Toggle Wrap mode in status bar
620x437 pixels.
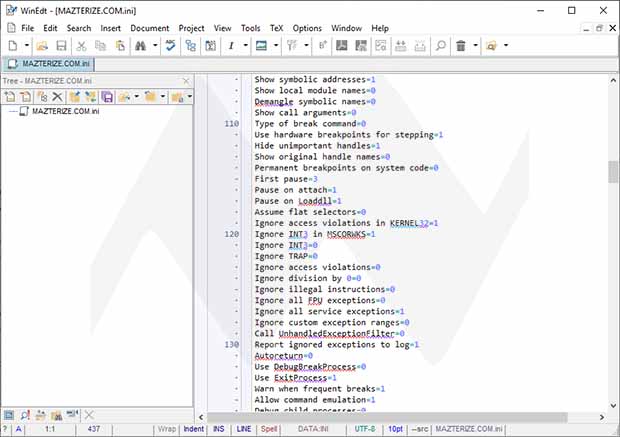(166, 429)
